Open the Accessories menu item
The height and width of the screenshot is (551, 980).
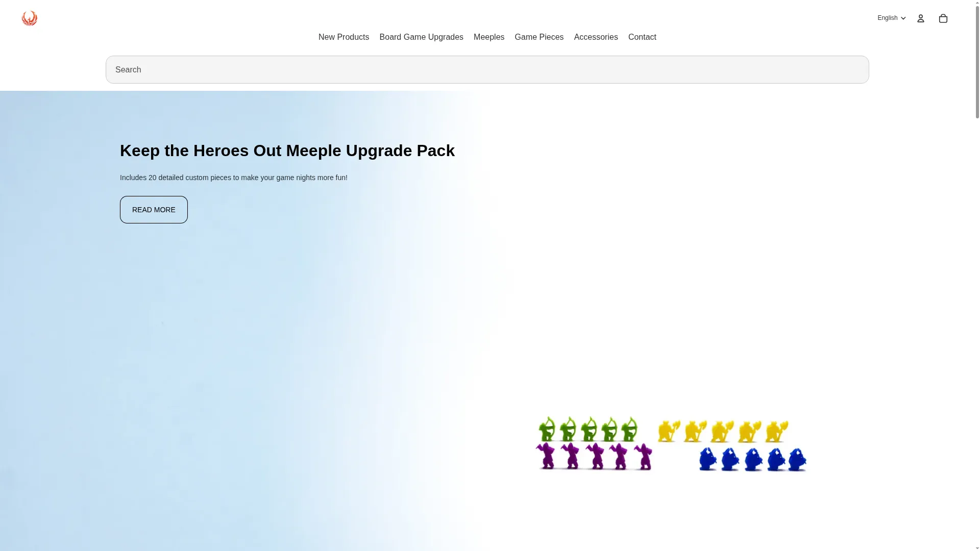(596, 37)
